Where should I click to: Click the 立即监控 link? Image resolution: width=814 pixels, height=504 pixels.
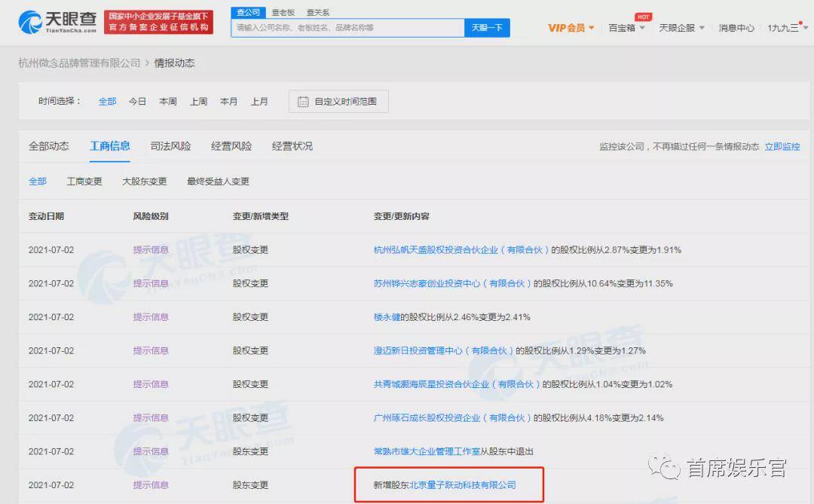782,146
